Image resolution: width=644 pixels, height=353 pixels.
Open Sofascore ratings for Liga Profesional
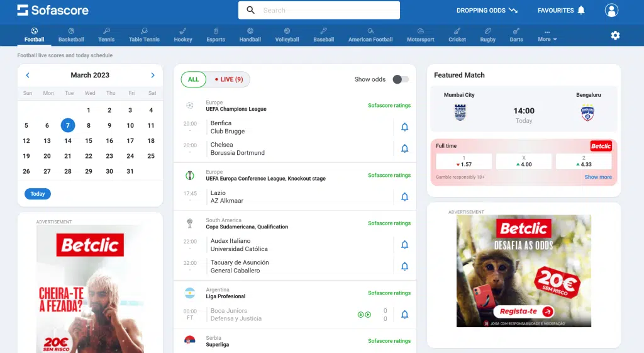tap(389, 293)
